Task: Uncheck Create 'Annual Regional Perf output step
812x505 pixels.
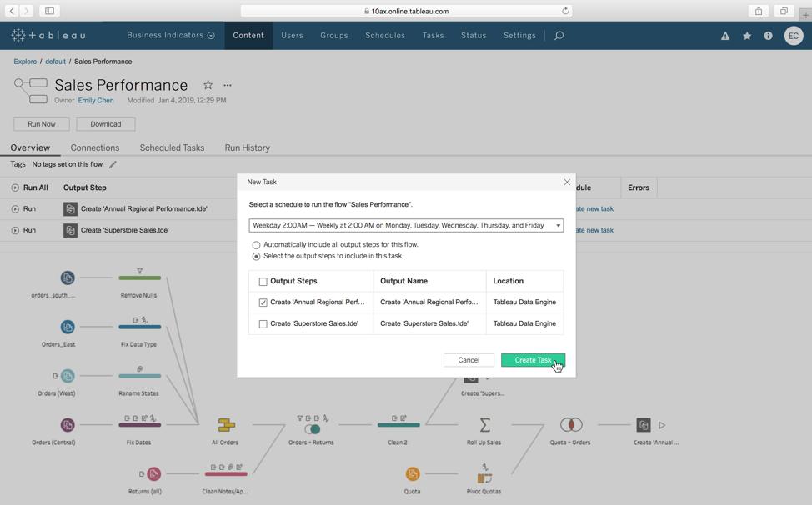Action: (x=263, y=302)
